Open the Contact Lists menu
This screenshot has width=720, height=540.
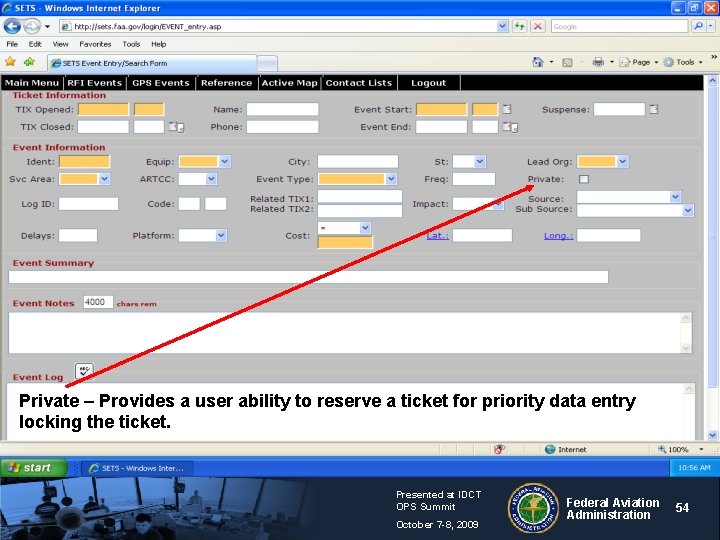[359, 83]
